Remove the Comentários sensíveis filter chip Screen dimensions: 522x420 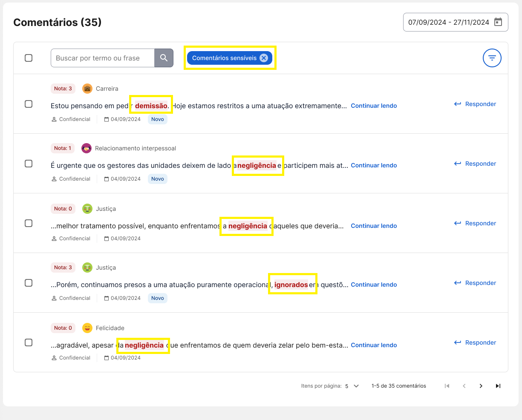tap(264, 58)
